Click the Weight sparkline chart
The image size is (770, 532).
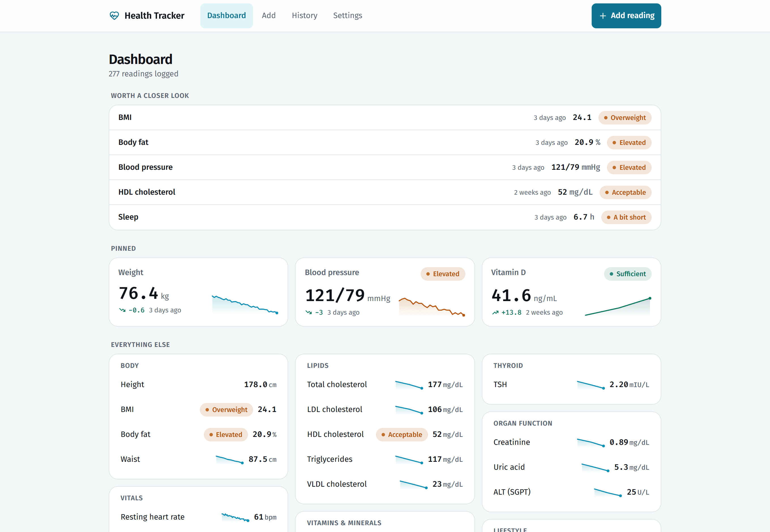click(x=245, y=305)
